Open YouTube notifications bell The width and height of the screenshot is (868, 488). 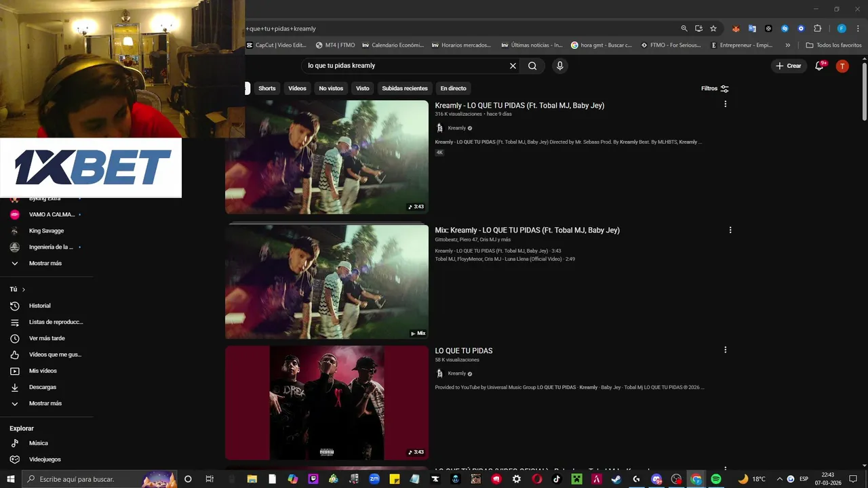(820, 66)
